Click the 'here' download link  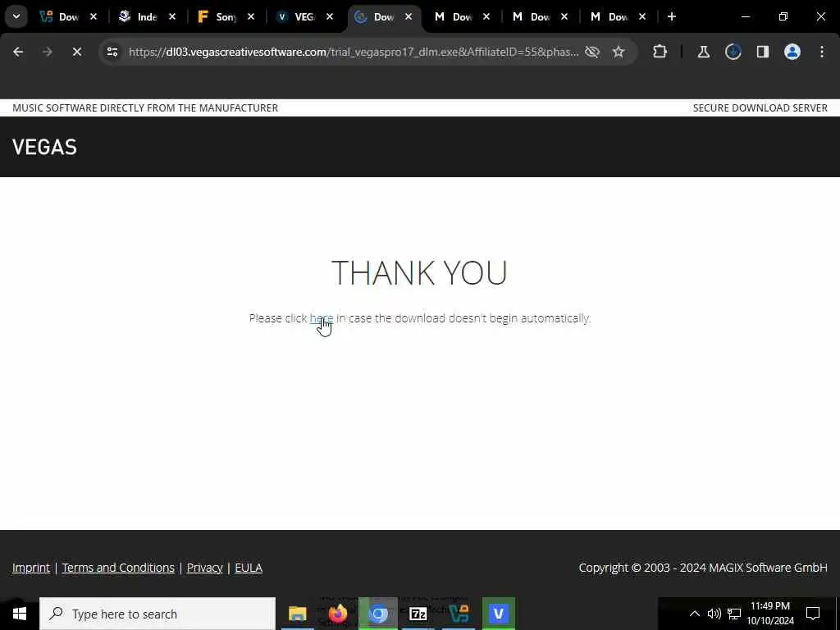coord(322,318)
